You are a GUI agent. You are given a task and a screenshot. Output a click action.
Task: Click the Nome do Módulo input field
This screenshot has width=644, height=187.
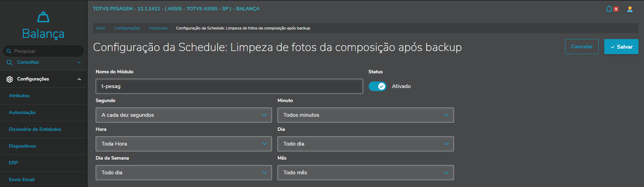click(x=229, y=86)
